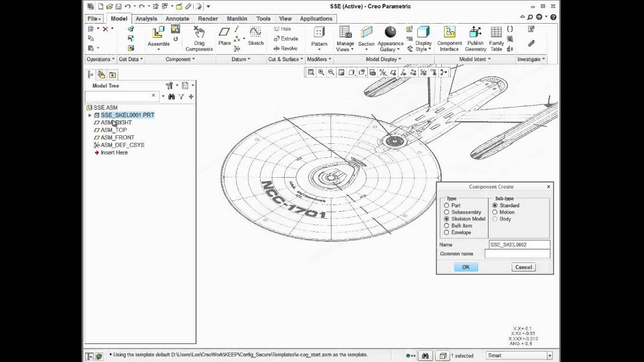Select the Body sub-type radio button
644x362 pixels.
[x=495, y=219]
